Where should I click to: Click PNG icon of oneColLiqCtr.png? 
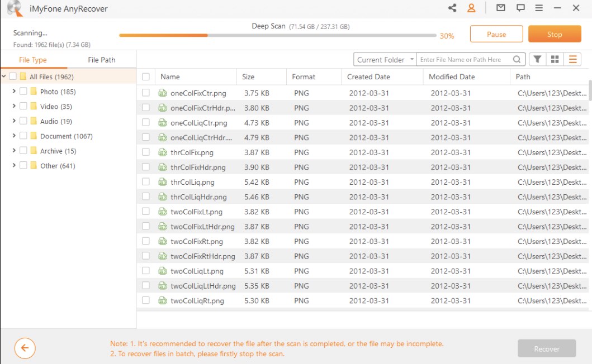coord(163,123)
